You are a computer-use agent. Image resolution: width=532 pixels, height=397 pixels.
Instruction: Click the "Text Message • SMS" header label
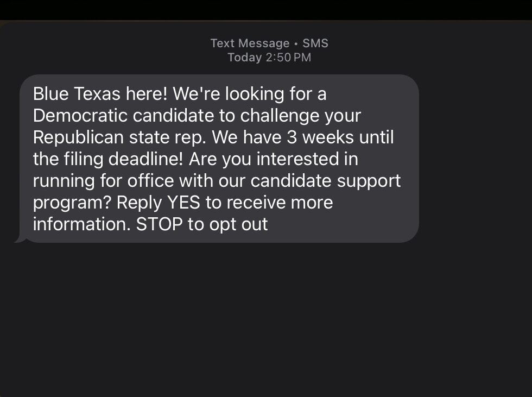click(x=269, y=43)
